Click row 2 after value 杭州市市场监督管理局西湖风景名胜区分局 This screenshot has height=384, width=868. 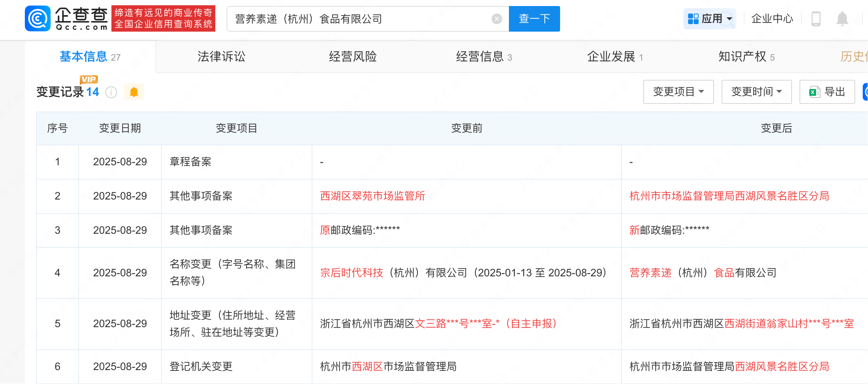pyautogui.click(x=729, y=196)
